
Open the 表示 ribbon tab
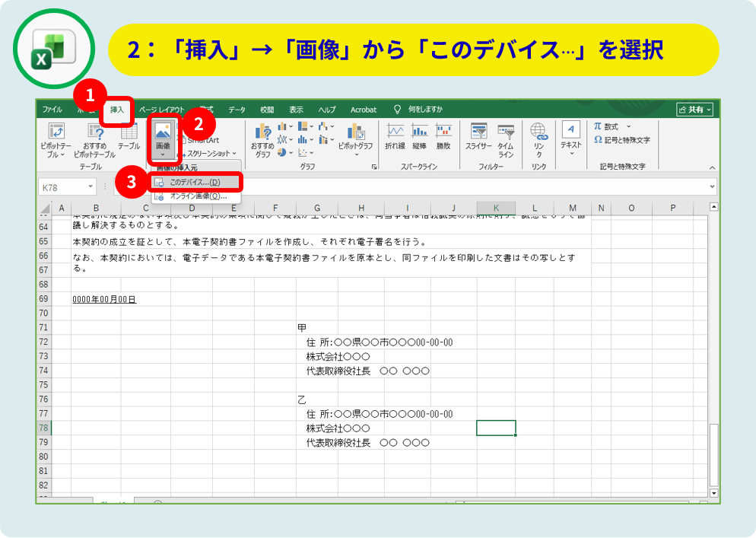(x=296, y=110)
